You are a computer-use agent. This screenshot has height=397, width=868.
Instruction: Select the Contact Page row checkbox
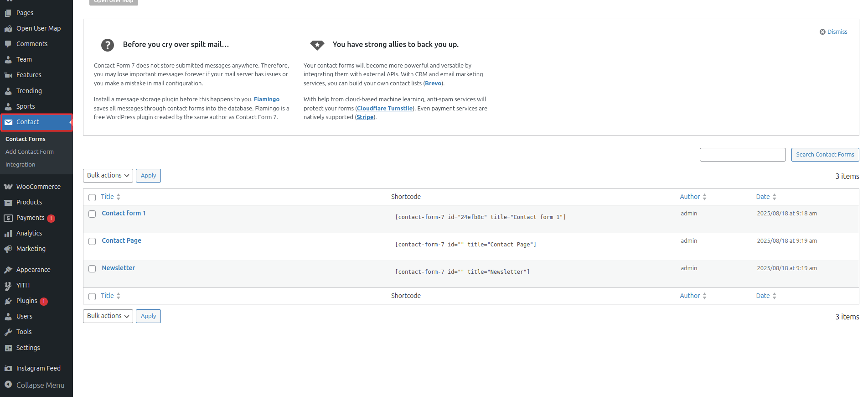tap(92, 241)
